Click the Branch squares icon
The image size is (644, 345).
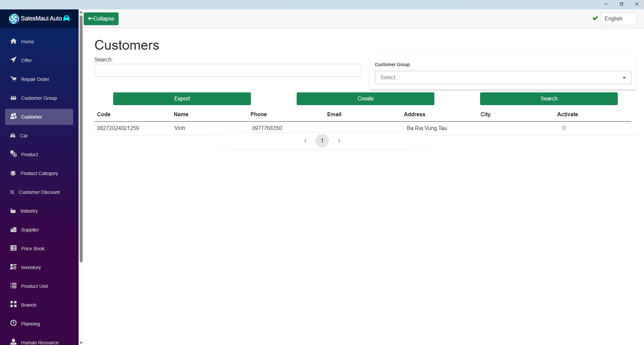pos(13,304)
